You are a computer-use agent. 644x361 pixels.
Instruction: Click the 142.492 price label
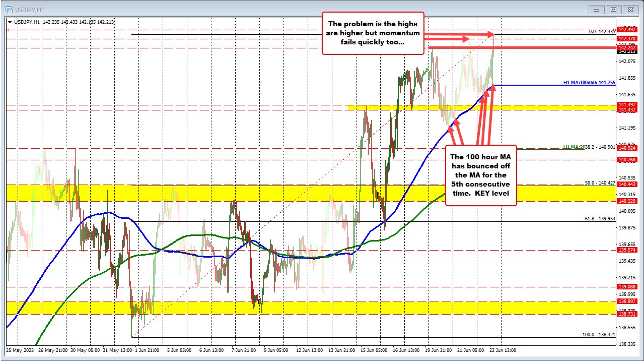[627, 29]
